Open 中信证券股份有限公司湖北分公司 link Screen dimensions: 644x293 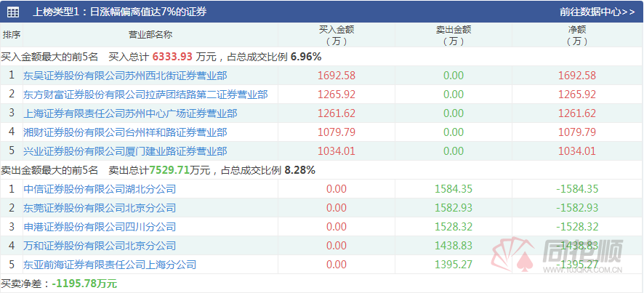[100, 189]
